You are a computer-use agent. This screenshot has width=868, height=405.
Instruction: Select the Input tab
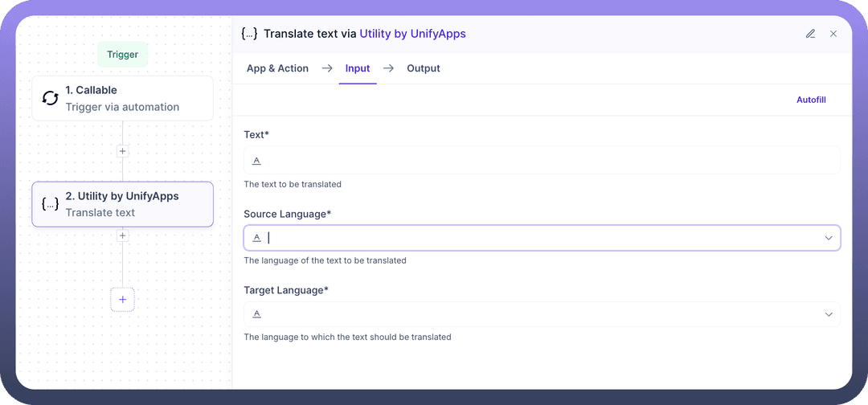(x=358, y=68)
